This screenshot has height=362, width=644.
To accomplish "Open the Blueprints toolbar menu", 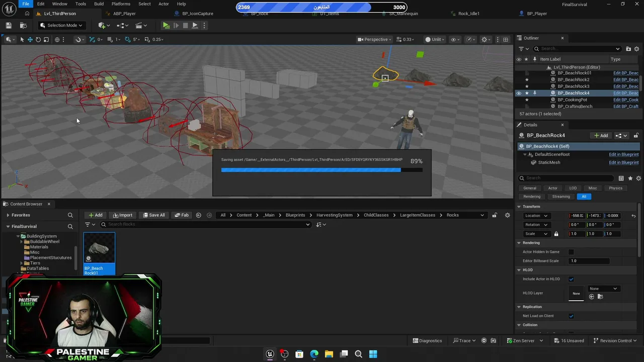I will tap(122, 25).
